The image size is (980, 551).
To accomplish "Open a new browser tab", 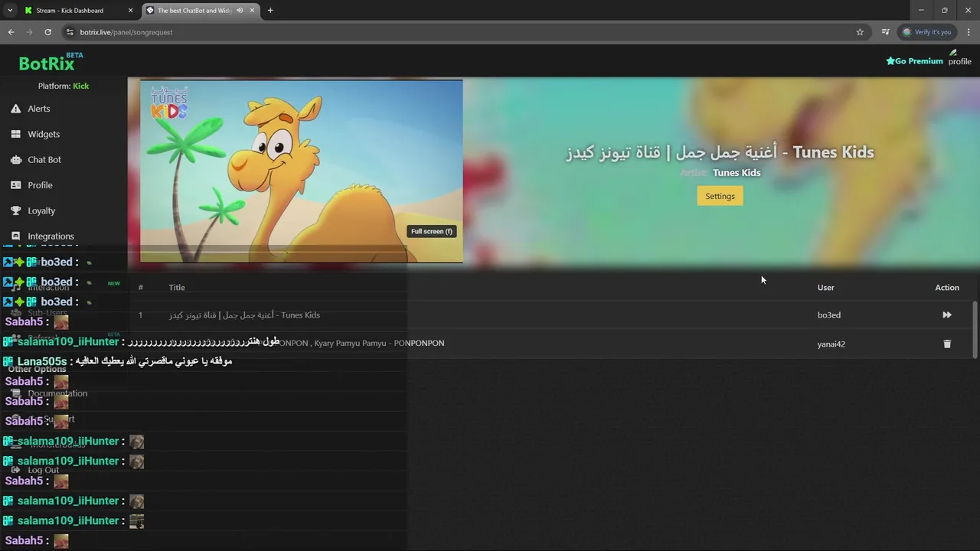I will pos(270,11).
